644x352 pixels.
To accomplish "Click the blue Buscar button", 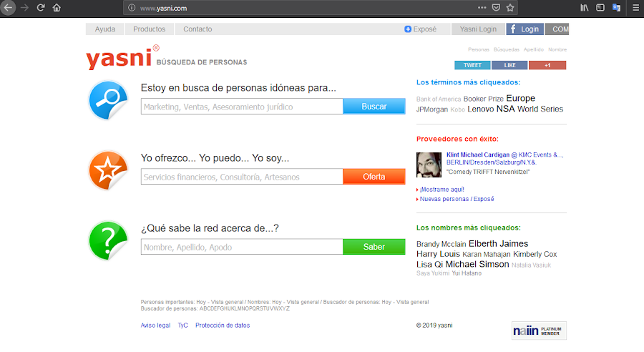I will point(374,107).
